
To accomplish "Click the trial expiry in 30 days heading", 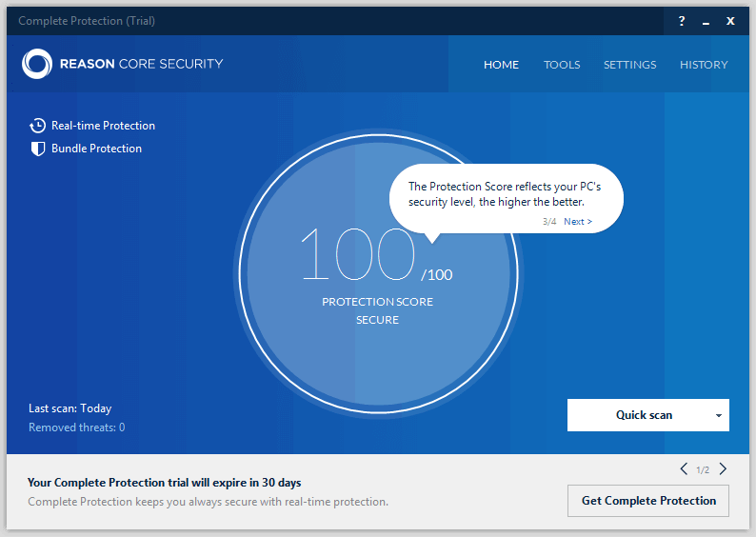I will click(164, 483).
